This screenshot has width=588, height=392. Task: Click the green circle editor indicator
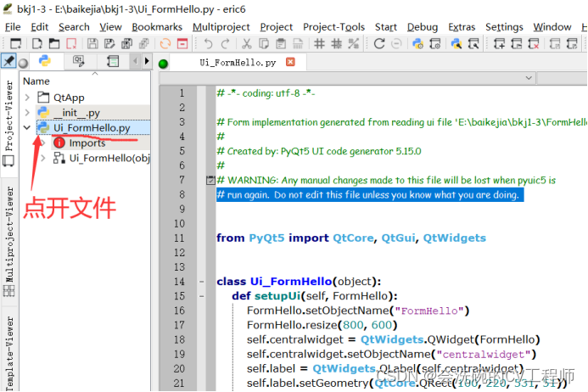tap(163, 64)
